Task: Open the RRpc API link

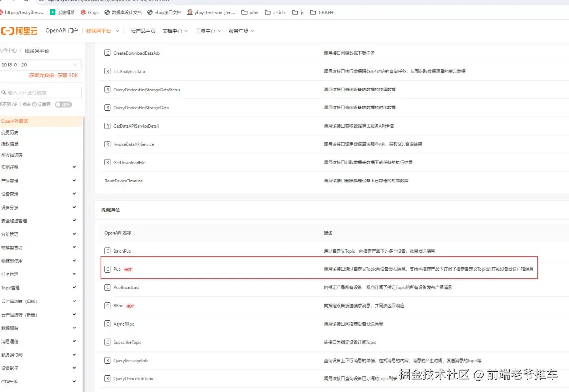Action: click(x=118, y=306)
